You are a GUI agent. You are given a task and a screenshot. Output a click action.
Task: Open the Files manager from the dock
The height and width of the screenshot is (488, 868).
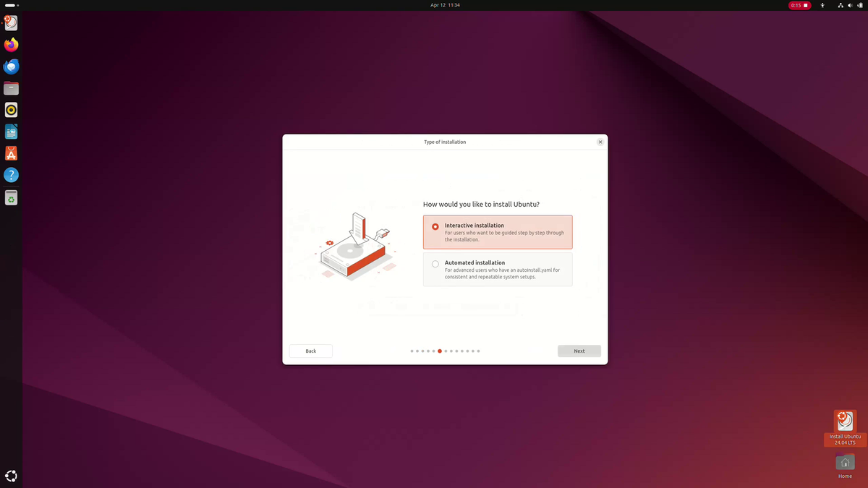tap(11, 88)
